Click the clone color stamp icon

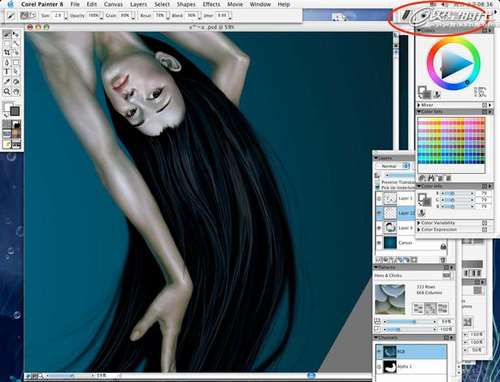pyautogui.click(x=437, y=95)
